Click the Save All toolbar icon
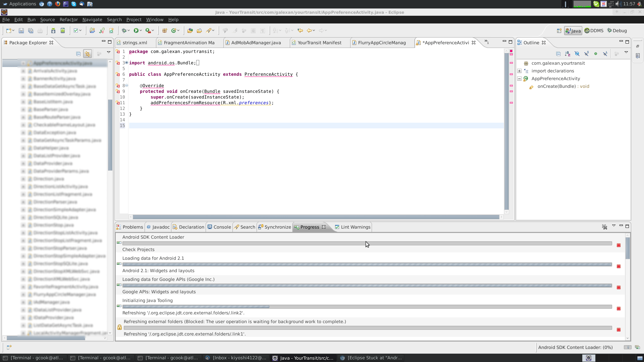This screenshot has height=362, width=644. [x=31, y=31]
